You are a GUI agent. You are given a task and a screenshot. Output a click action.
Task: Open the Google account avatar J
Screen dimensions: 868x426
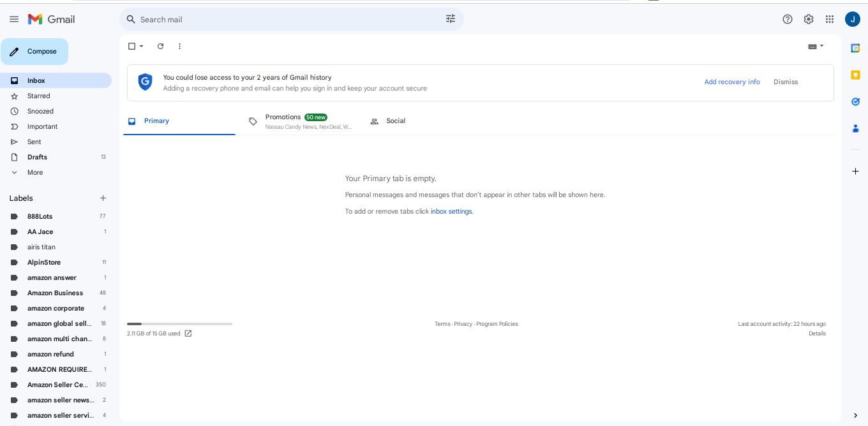tap(853, 19)
